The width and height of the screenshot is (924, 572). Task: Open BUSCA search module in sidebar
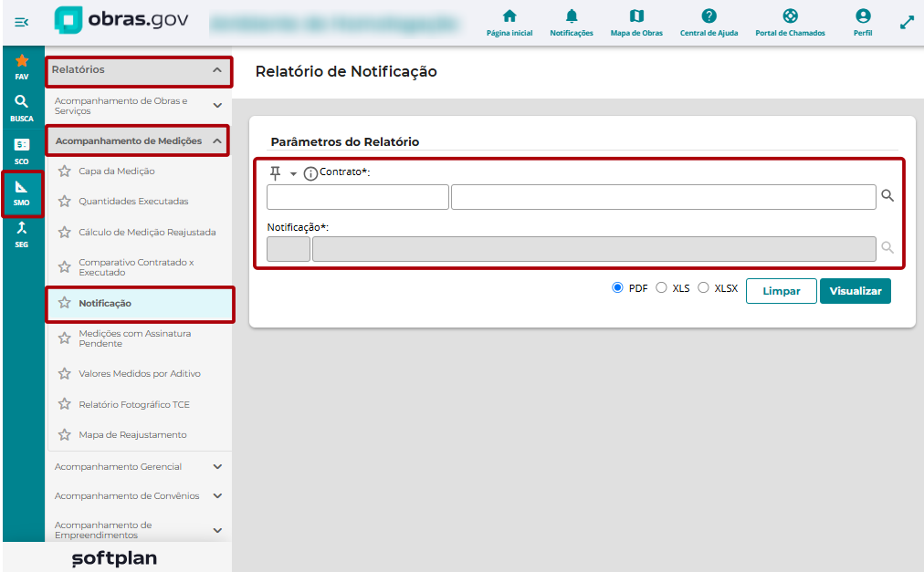click(22, 109)
